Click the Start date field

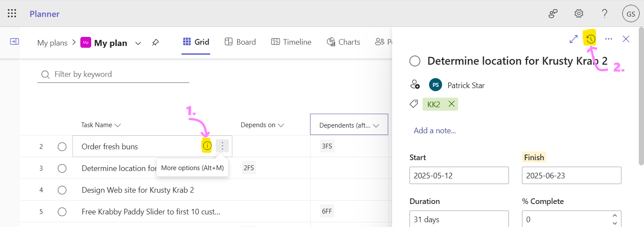point(459,175)
